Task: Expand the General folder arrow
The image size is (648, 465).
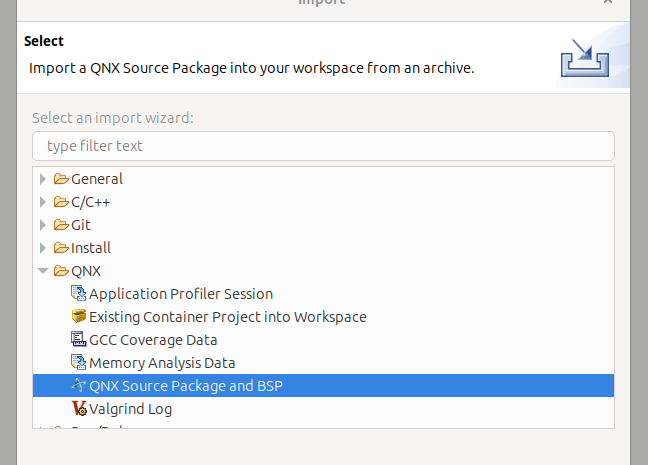Action: [x=43, y=179]
